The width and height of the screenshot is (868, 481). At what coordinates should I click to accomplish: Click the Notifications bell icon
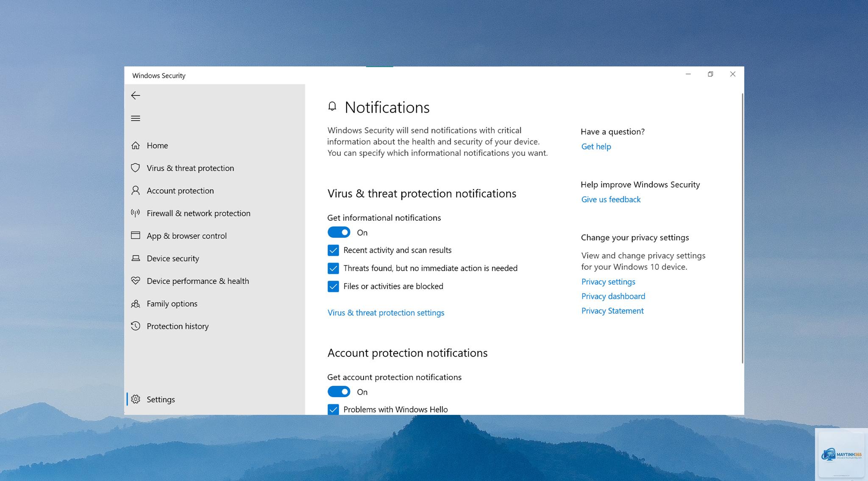(x=332, y=106)
